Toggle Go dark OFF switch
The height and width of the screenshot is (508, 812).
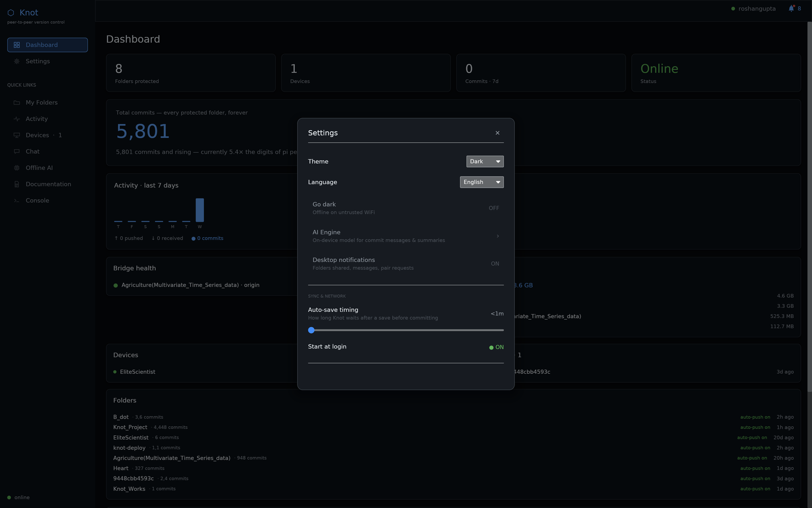(x=494, y=208)
